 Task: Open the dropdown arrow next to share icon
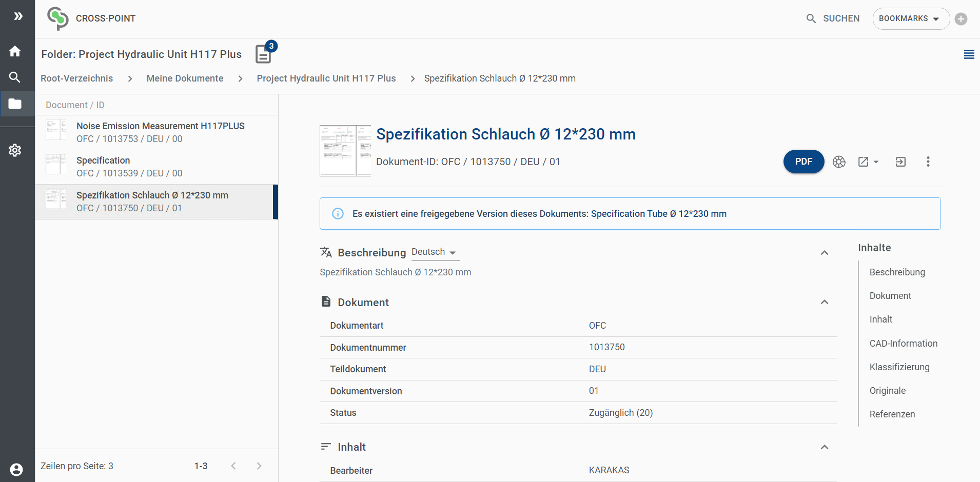876,162
